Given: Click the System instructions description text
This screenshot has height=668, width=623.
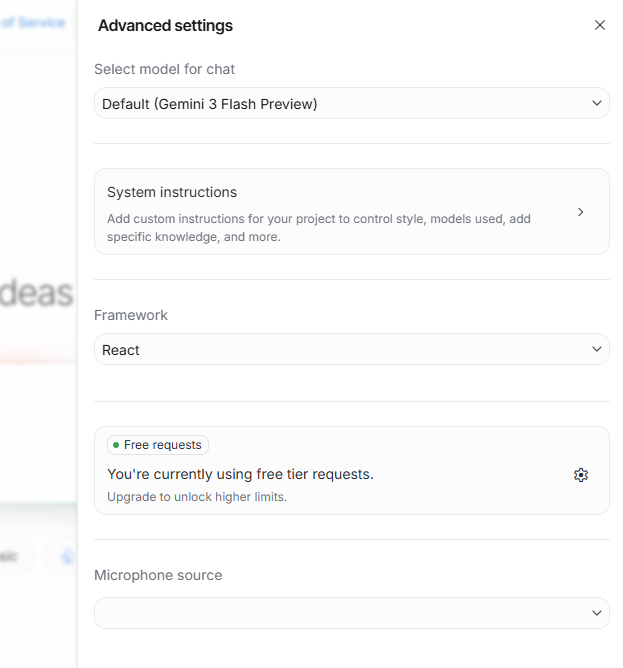Looking at the screenshot, I should pyautogui.click(x=319, y=227).
